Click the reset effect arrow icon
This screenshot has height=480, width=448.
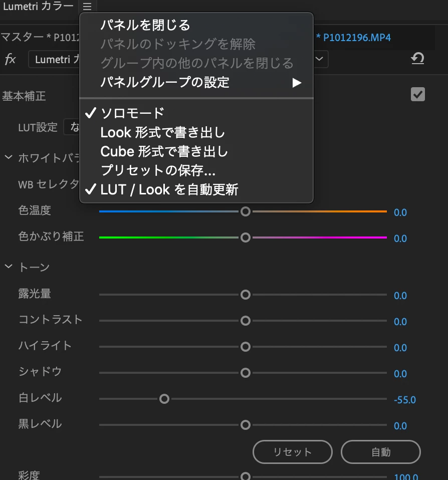(418, 58)
